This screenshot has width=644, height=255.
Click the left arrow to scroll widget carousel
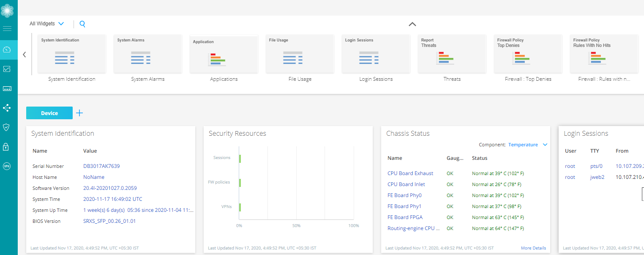(24, 55)
